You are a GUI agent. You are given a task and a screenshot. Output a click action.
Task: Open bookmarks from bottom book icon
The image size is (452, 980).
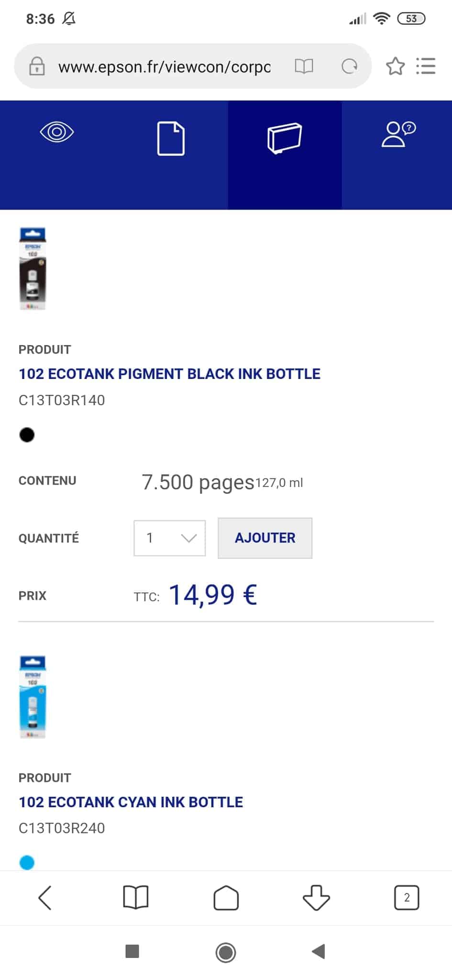136,897
